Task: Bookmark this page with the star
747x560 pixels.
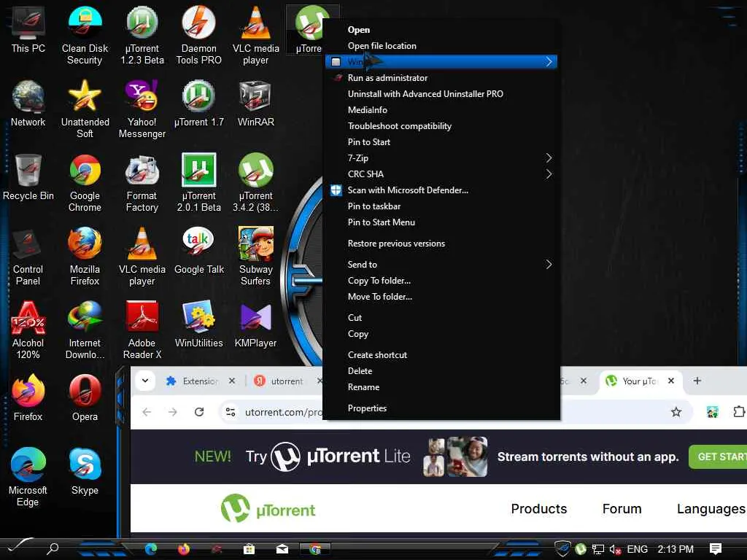Action: 676,412
